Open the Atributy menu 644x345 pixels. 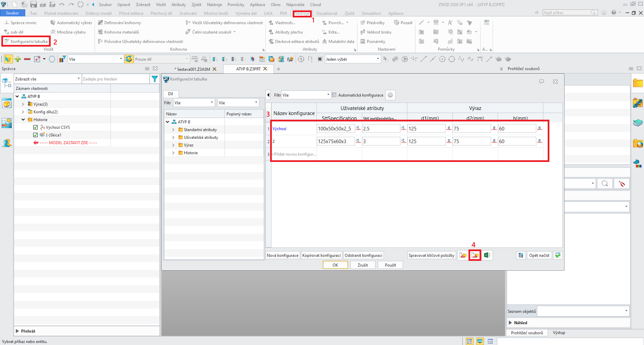pyautogui.click(x=179, y=5)
